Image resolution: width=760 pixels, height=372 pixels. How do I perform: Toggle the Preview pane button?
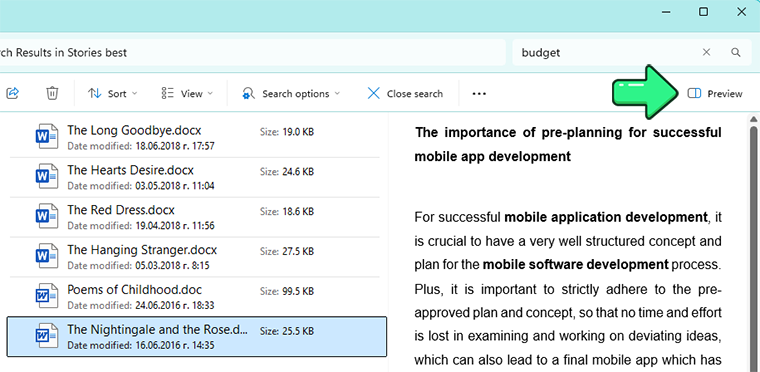pos(715,94)
